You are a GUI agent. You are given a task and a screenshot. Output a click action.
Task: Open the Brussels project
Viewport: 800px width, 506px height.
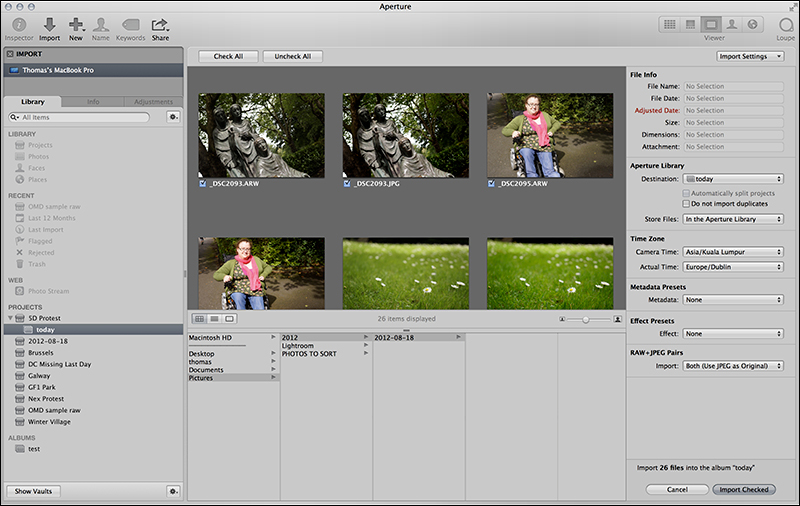41,353
